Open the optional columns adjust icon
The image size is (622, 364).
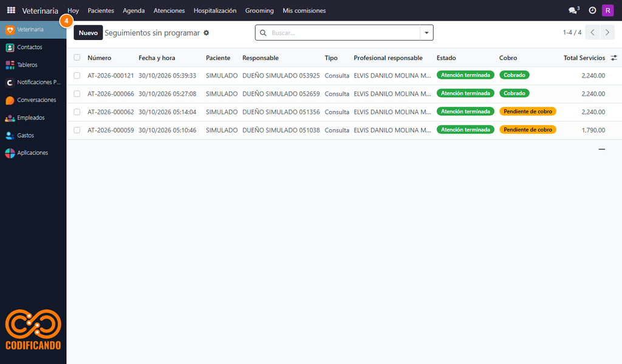coord(613,58)
